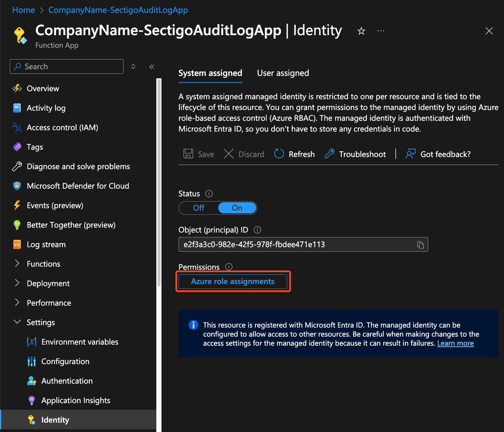Image resolution: width=504 pixels, height=432 pixels.
Task: Expand the Performance section
Action: (17, 303)
